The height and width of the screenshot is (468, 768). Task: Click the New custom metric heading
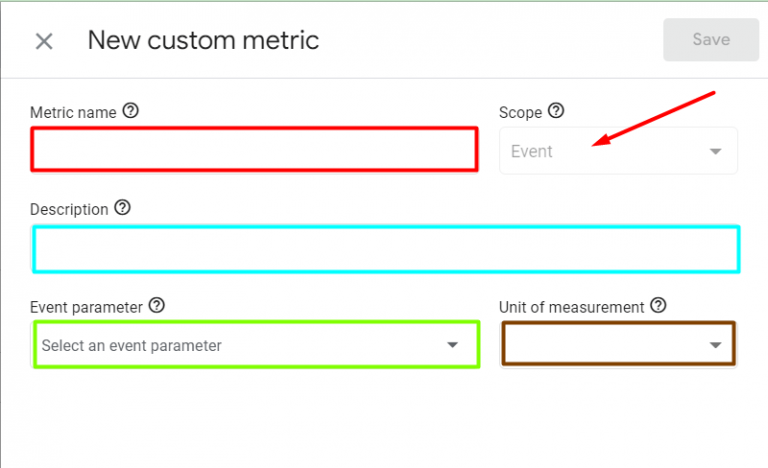tap(203, 40)
